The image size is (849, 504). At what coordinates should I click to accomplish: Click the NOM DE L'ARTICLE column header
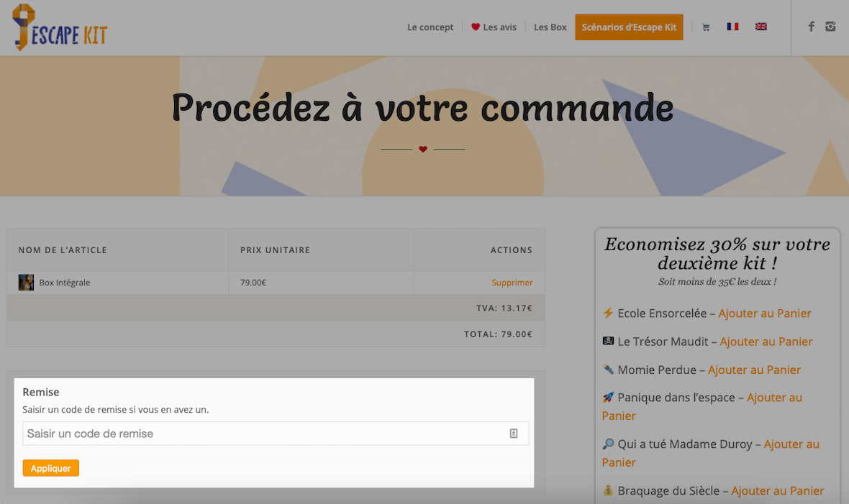point(63,250)
